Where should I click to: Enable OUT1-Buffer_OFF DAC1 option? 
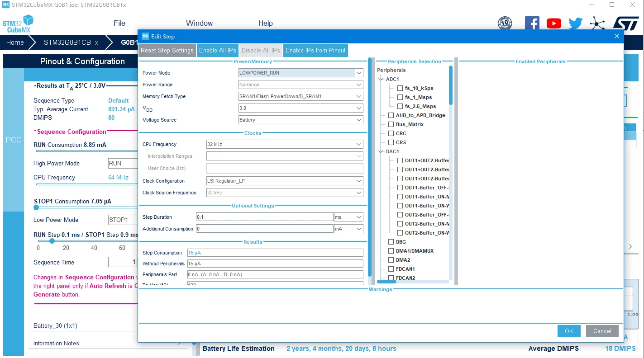click(400, 188)
